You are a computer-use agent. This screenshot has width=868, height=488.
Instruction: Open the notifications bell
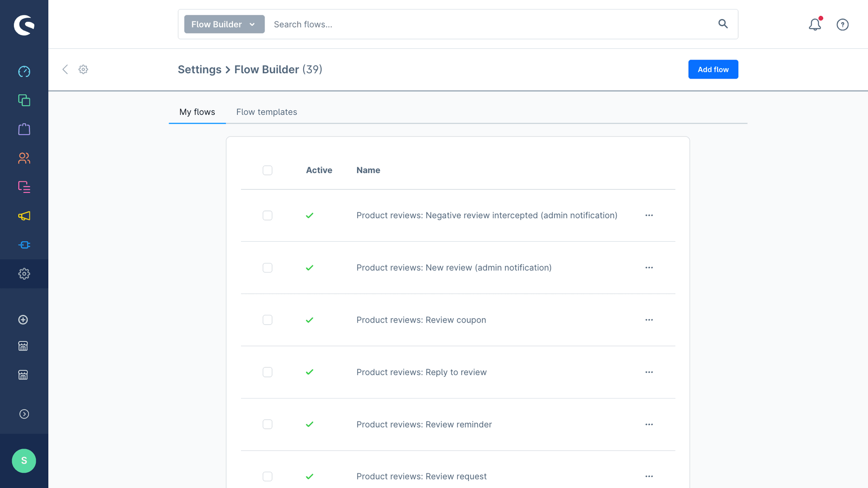click(x=815, y=24)
